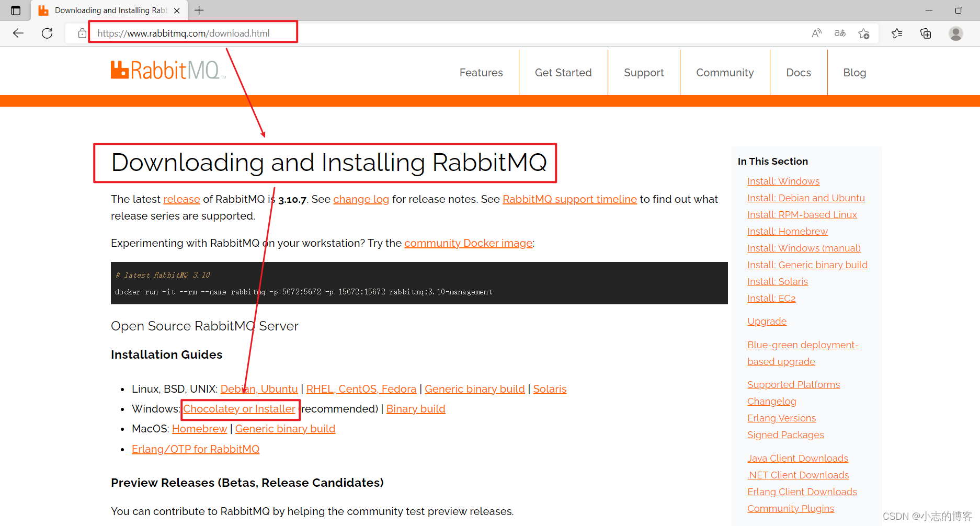Open the Signed Packages sidebar link
Image resolution: width=980 pixels, height=526 pixels.
tap(785, 435)
